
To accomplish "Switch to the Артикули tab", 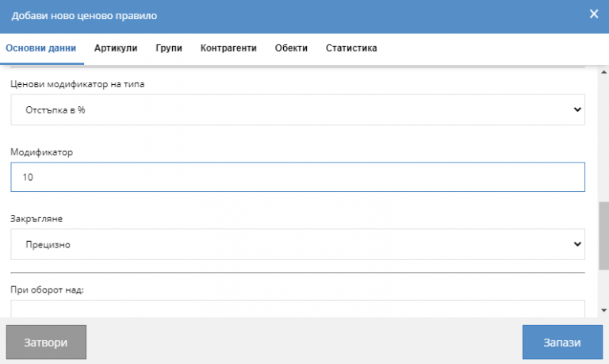I will [116, 48].
